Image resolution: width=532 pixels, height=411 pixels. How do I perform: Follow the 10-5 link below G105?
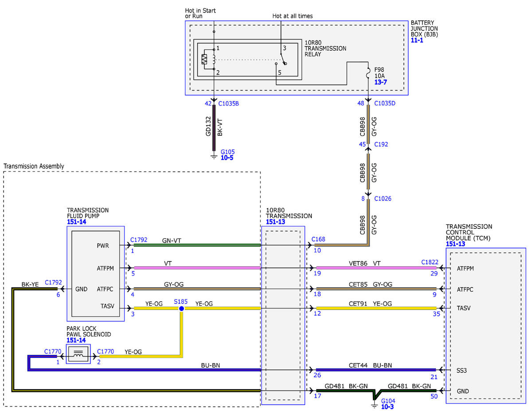click(x=227, y=157)
